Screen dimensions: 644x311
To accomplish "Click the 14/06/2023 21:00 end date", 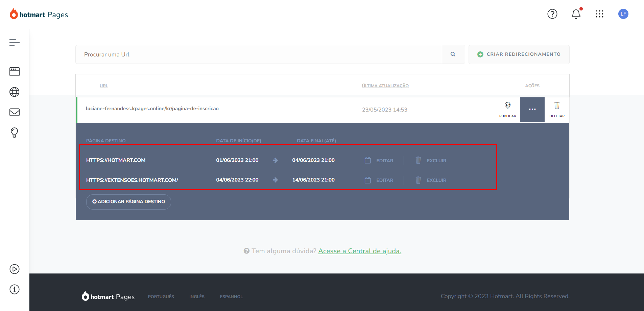I will click(x=313, y=180).
